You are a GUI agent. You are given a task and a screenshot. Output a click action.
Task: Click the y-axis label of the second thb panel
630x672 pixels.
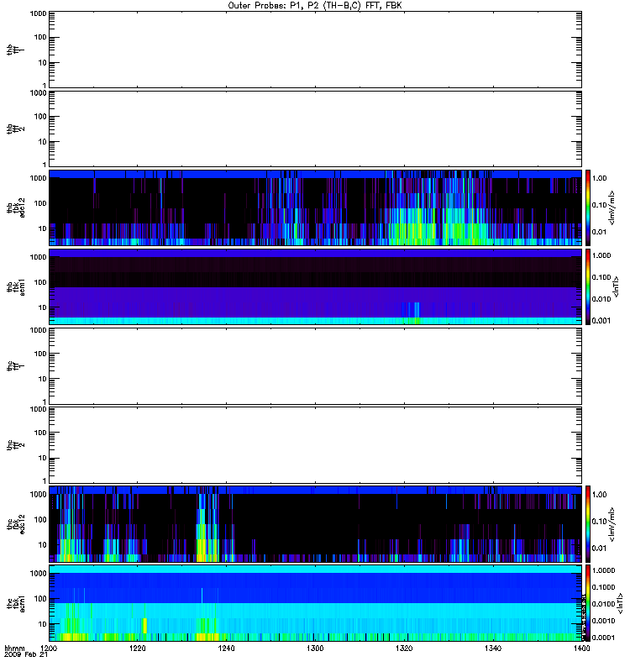(x=16, y=129)
